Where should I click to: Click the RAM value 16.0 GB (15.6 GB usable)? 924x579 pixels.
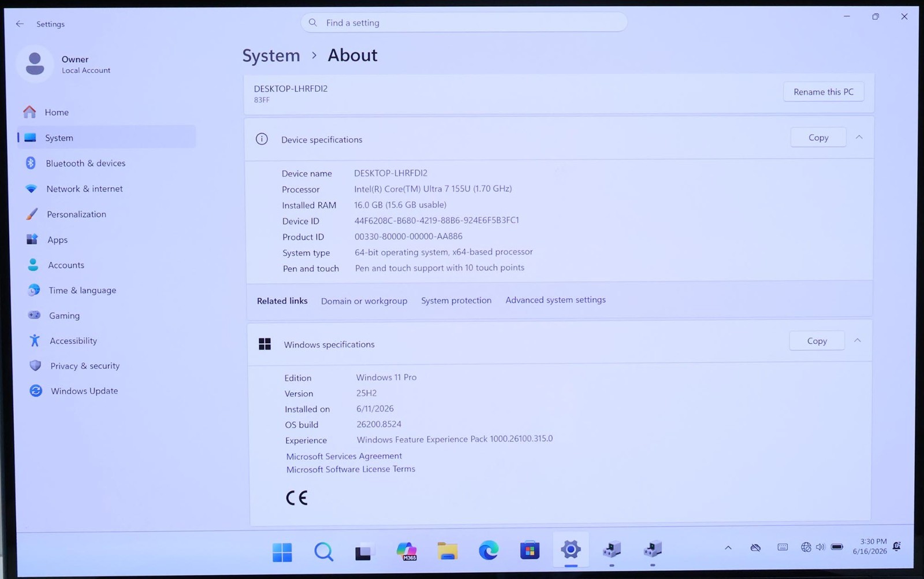[400, 205]
